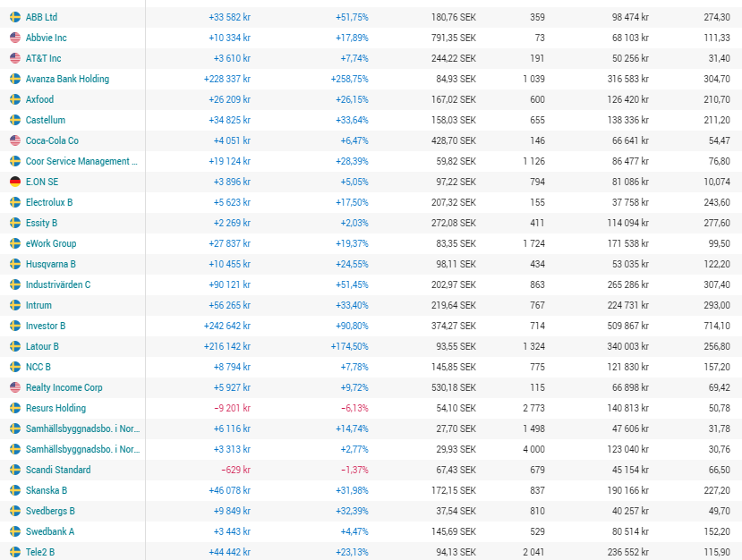Open the Realty Income Corp link

click(64, 387)
